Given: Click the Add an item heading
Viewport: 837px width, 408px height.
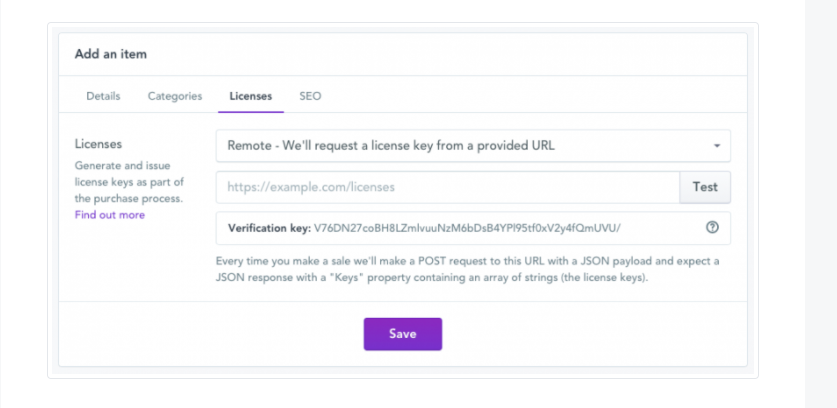Looking at the screenshot, I should pos(110,54).
